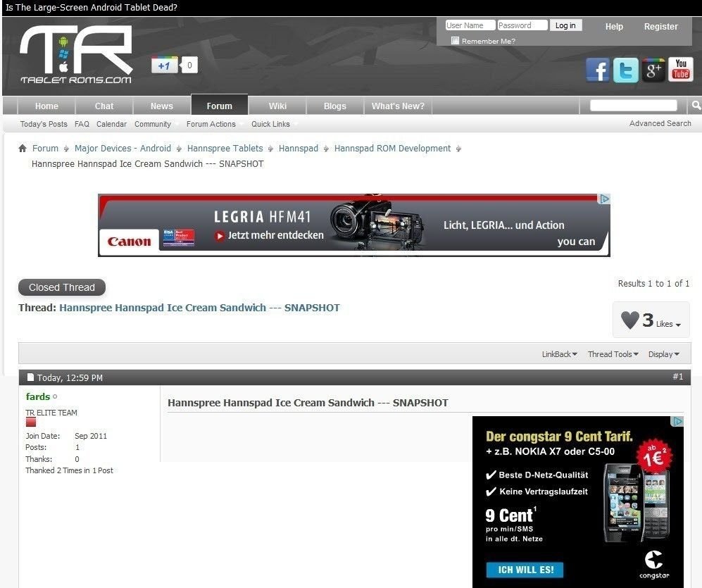Open the Chat tab

(104, 106)
